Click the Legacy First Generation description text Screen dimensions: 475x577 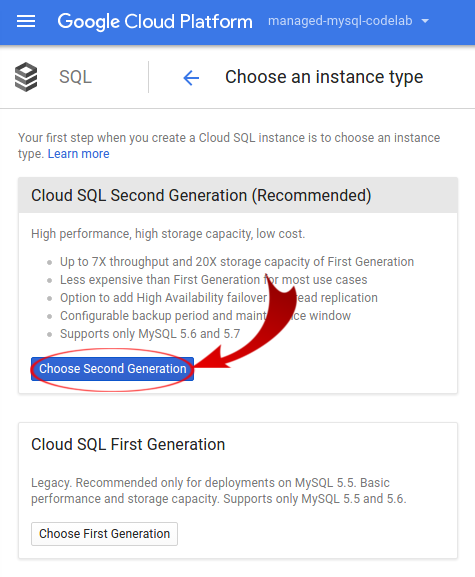[x=219, y=491]
